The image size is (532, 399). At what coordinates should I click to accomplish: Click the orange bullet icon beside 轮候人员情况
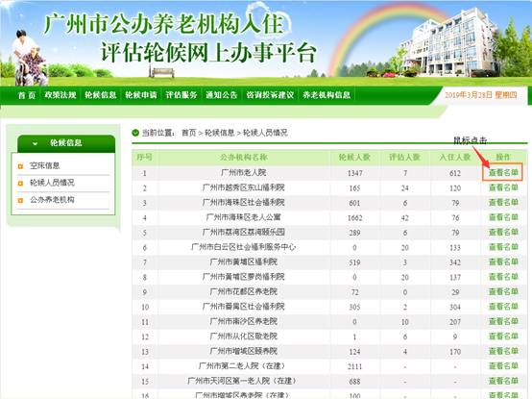[x=20, y=183]
